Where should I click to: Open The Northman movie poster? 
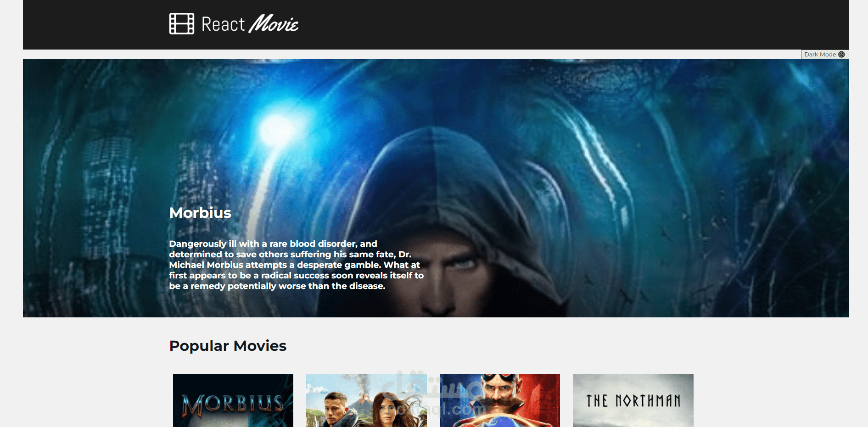(x=633, y=400)
